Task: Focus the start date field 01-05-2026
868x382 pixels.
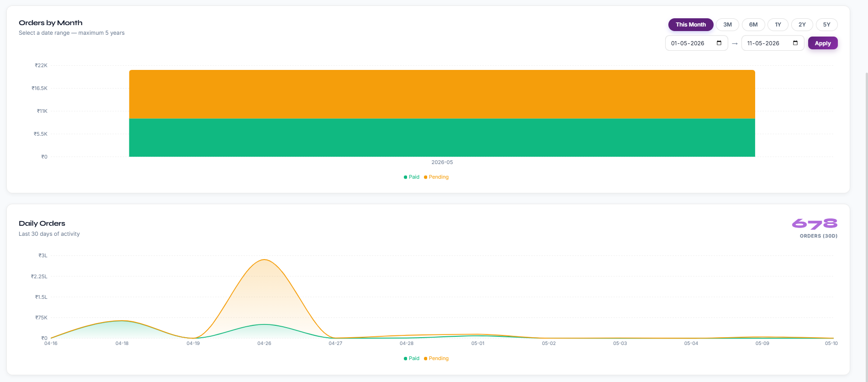Action: point(696,43)
